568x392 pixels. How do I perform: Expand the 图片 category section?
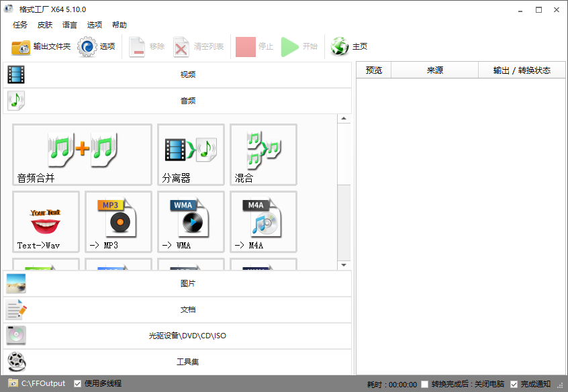(x=177, y=283)
